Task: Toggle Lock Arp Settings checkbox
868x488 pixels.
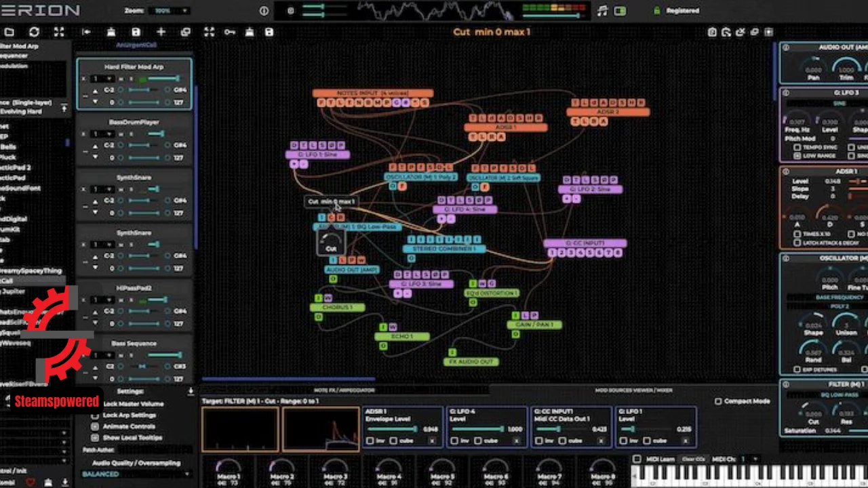Action: (96, 415)
